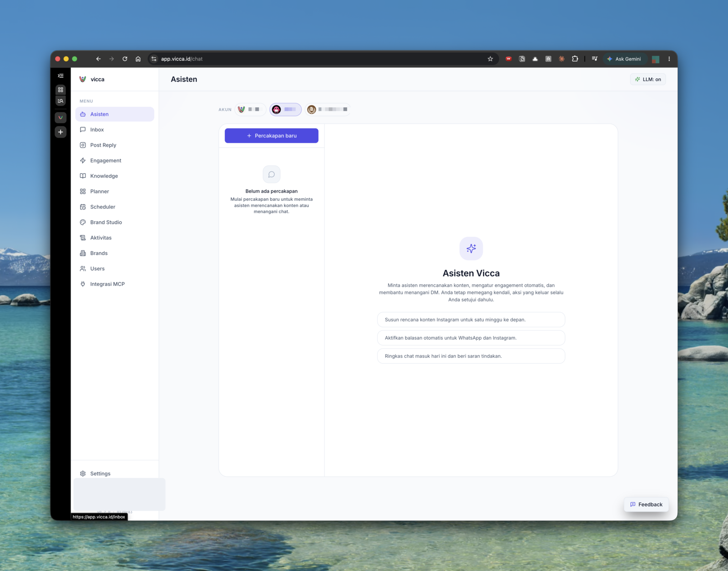Bookmark page with the star icon
Viewport: 728px width, 571px height.
pyautogui.click(x=490, y=59)
